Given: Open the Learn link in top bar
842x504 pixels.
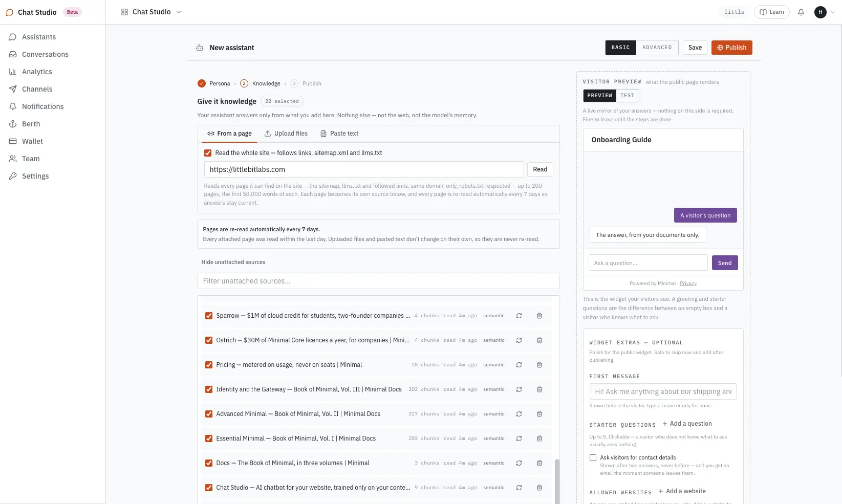Looking at the screenshot, I should coord(772,12).
